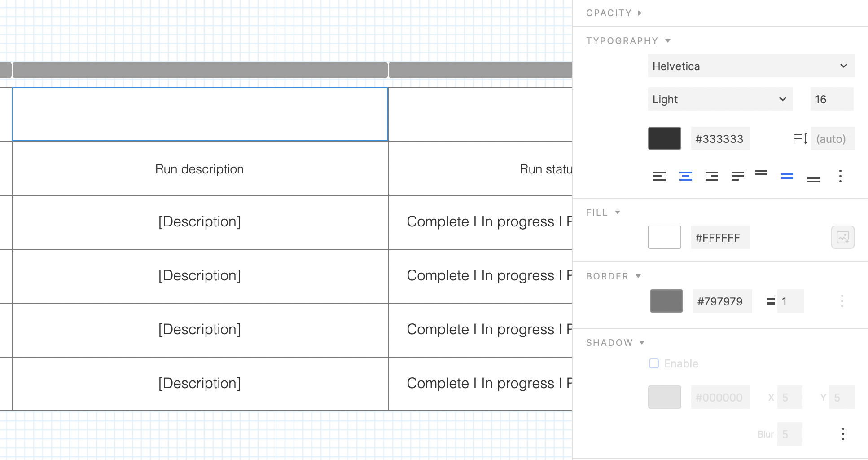Edit the font size value 16
This screenshot has width=868, height=460.
coord(831,99)
